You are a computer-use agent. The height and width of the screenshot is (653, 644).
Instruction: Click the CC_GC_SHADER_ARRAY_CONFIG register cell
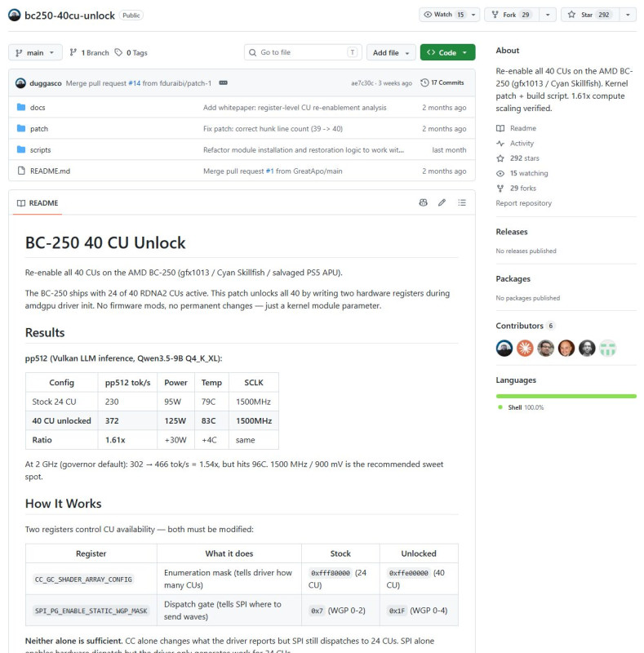[x=91, y=579]
